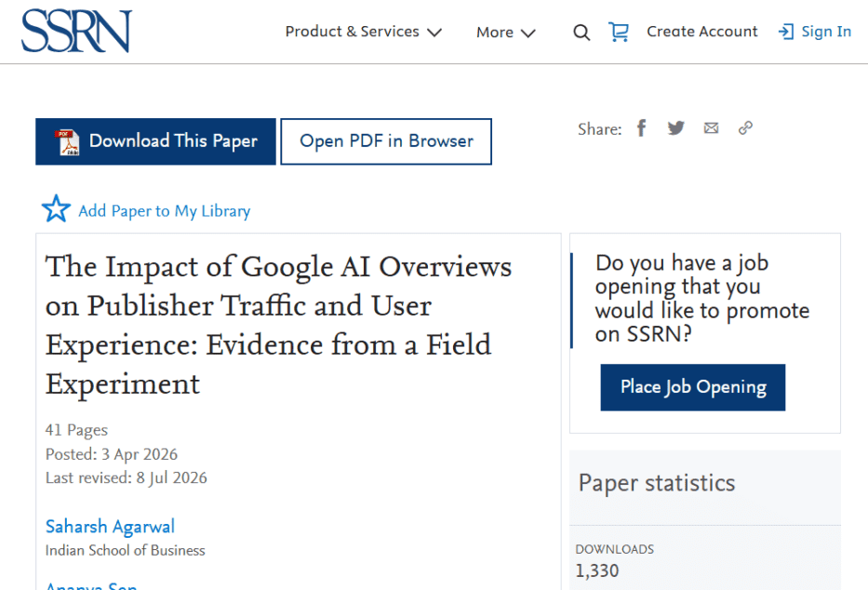
Task: Click the job opening promotion text
Action: pyautogui.click(x=701, y=299)
